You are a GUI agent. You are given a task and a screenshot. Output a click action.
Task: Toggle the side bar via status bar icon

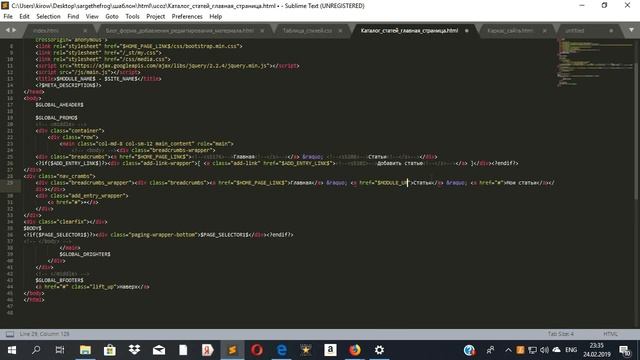click(10, 334)
